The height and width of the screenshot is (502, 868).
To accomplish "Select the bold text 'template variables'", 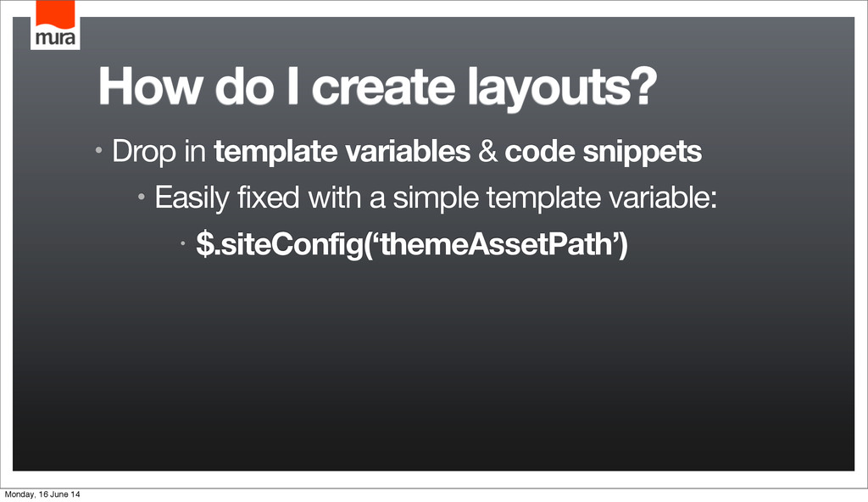I will (x=342, y=151).
